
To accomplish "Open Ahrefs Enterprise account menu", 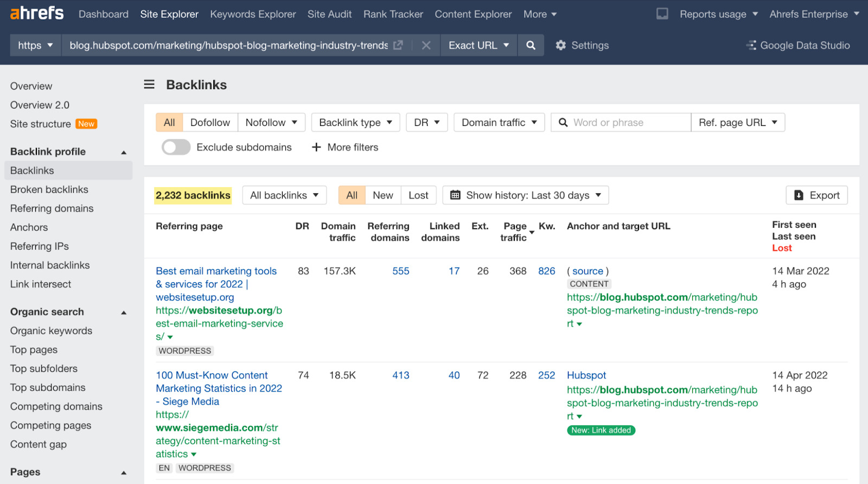I will [814, 14].
